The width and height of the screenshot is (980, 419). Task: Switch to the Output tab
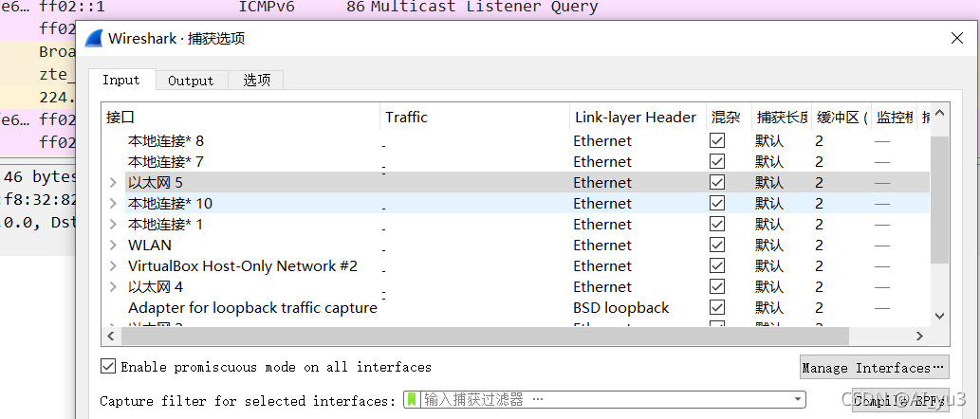(191, 81)
